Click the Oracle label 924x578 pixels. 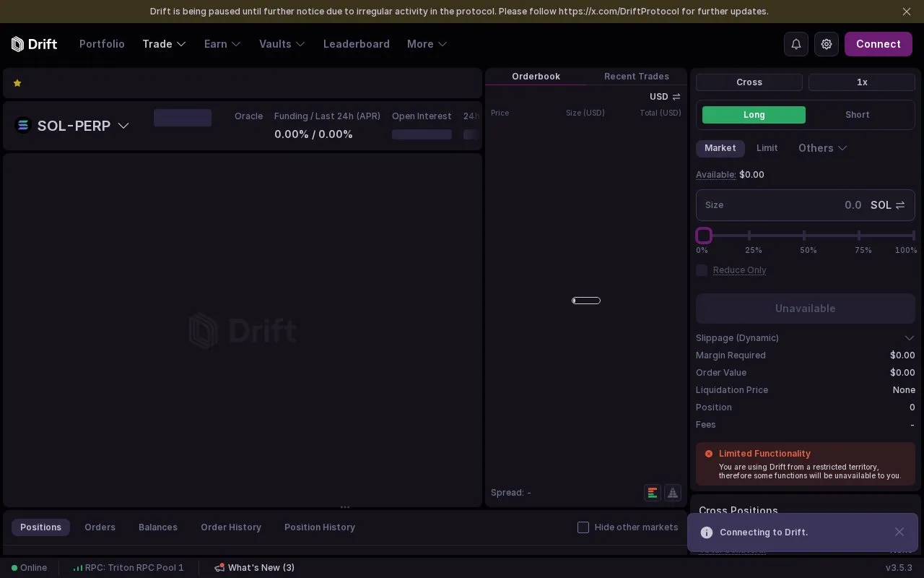(x=248, y=116)
